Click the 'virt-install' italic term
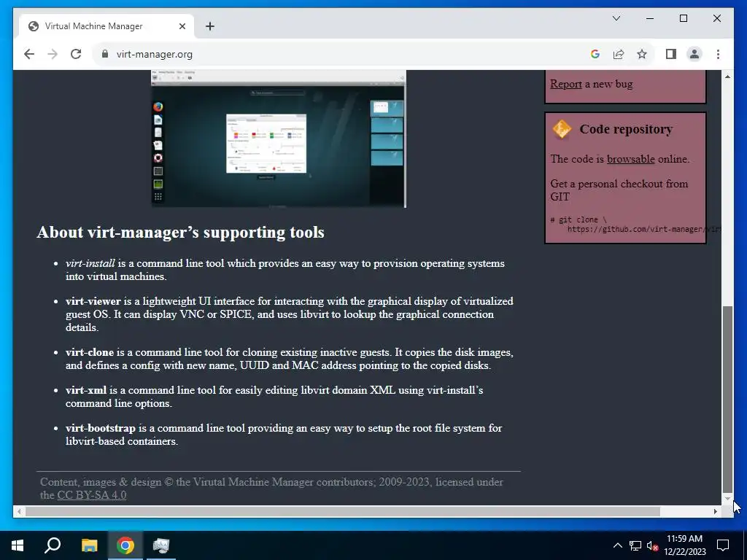Image resolution: width=747 pixels, height=560 pixels. click(90, 263)
